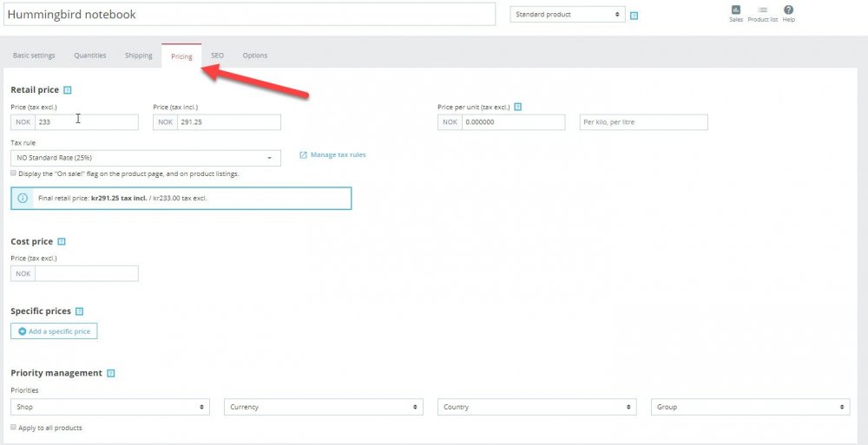Check Apply to all products
Image resolution: width=868 pixels, height=445 pixels.
coord(13,428)
